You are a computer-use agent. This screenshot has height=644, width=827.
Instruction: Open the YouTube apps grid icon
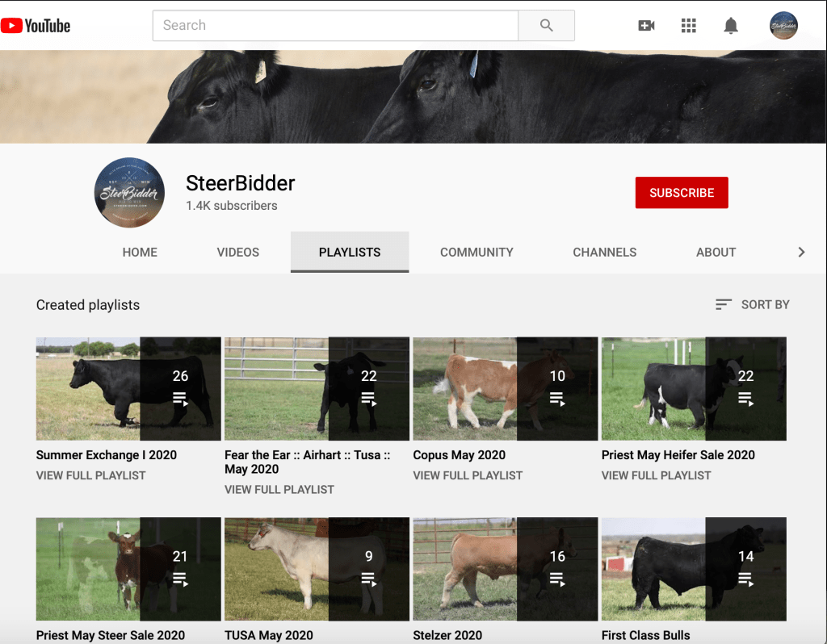688,26
